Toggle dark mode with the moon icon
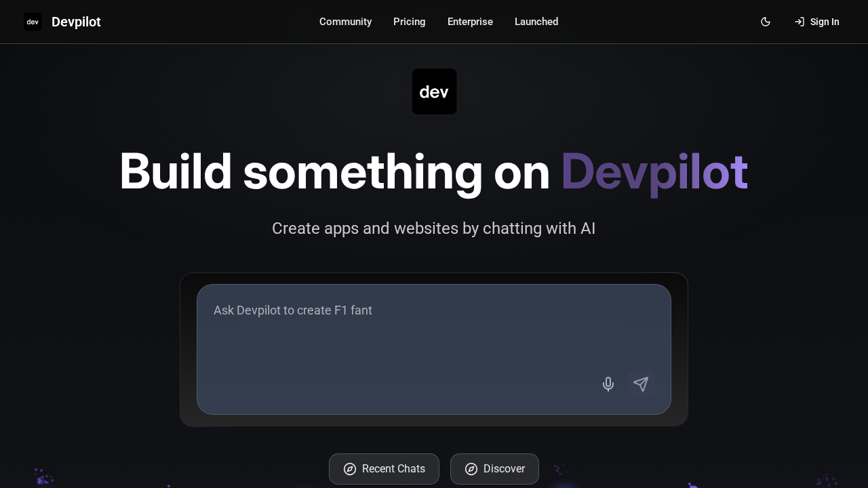The image size is (868, 488). 765,22
